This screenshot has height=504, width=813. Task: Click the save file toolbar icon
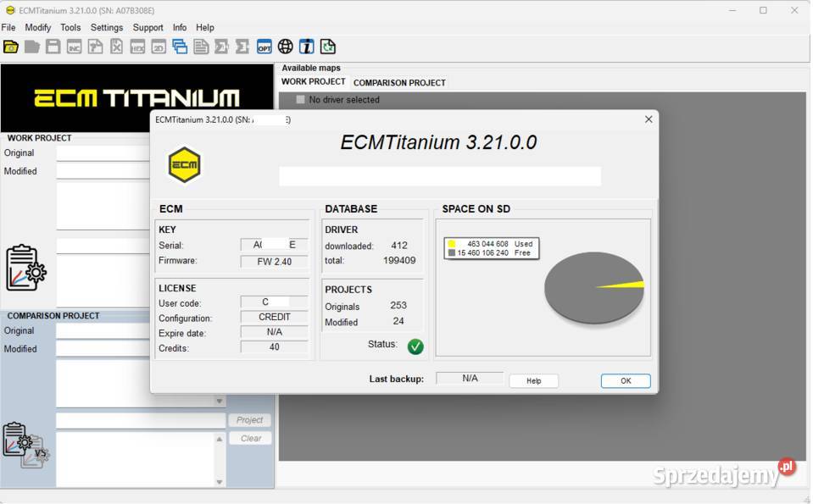click(53, 47)
